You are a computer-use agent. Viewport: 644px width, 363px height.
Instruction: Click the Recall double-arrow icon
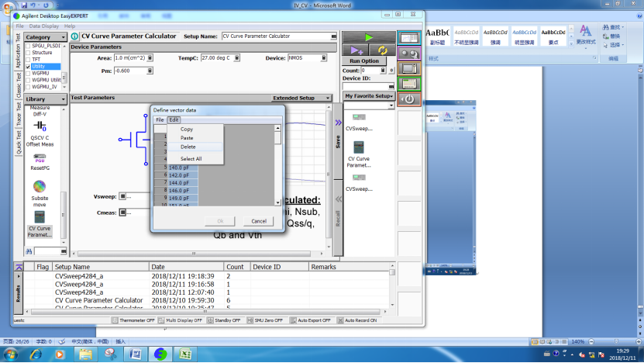click(338, 199)
